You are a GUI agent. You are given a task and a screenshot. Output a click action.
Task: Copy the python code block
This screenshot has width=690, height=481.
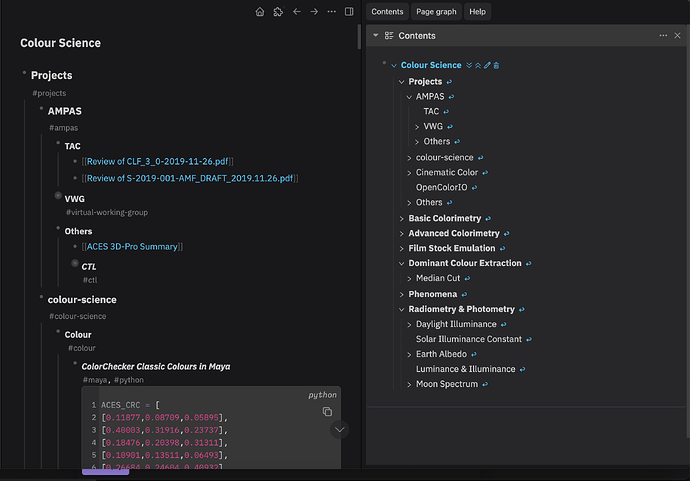click(327, 411)
